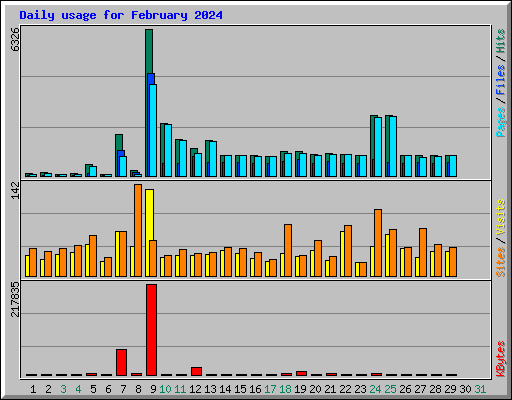Click the orange sites bar for day 24
The image size is (512, 400).
pyautogui.click(x=378, y=243)
